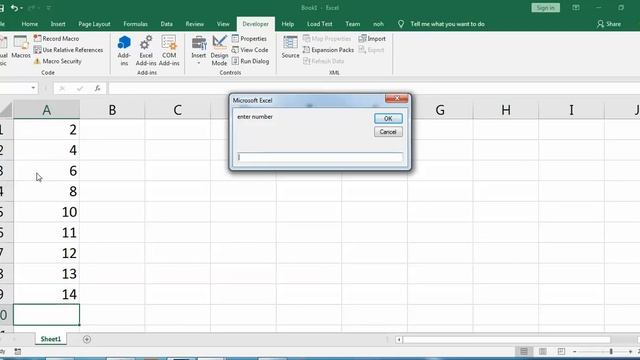Select column H header
The height and width of the screenshot is (360, 640).
pos(506,110)
